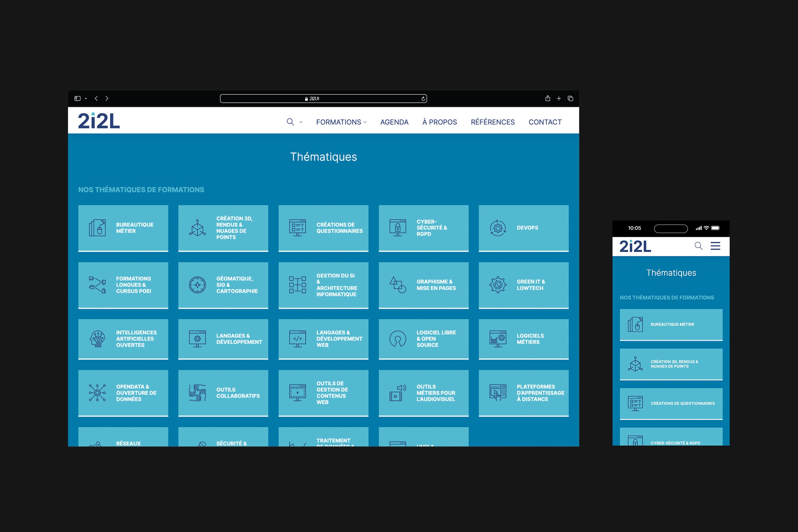This screenshot has height=532, width=798.
Task: Click the Cyber-sécurité padlock monitor icon
Action: 398,228
